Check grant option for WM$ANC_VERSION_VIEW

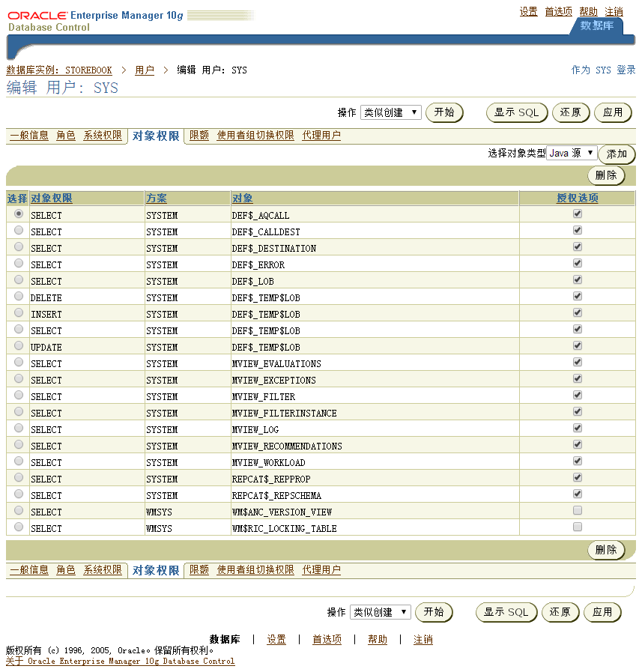click(x=578, y=510)
